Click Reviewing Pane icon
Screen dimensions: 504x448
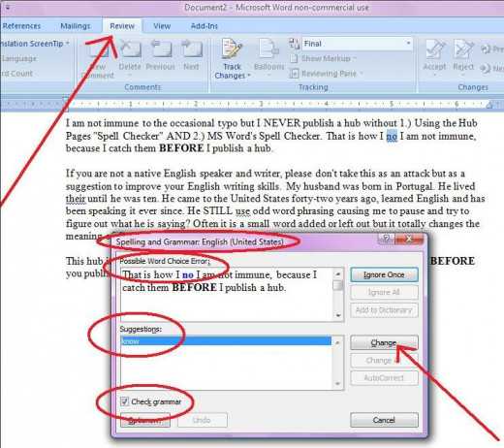[294, 74]
